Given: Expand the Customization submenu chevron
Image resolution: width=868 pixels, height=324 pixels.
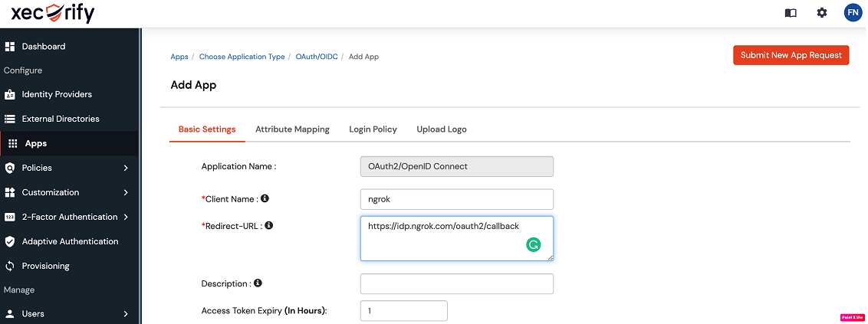Looking at the screenshot, I should [126, 192].
